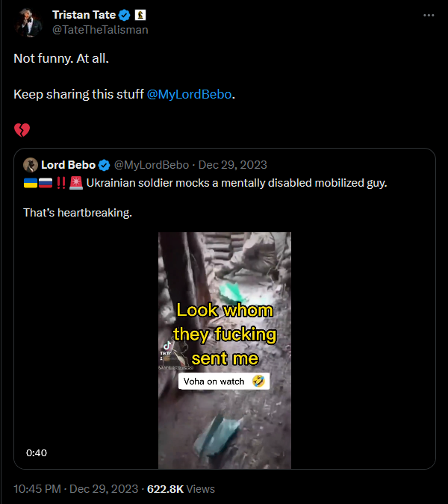Click the @MyLordBebo handle in quoted post

[x=152, y=165]
